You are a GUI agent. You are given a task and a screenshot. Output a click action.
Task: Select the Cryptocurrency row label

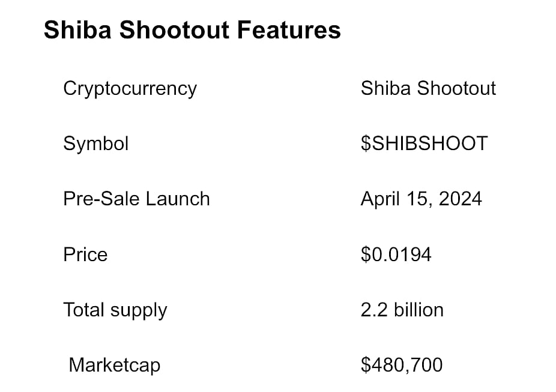click(x=130, y=89)
